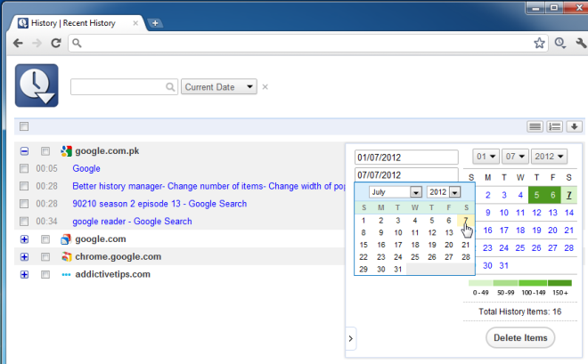
Task: Click the down arrow icon in the list toolbar
Action: 575,126
